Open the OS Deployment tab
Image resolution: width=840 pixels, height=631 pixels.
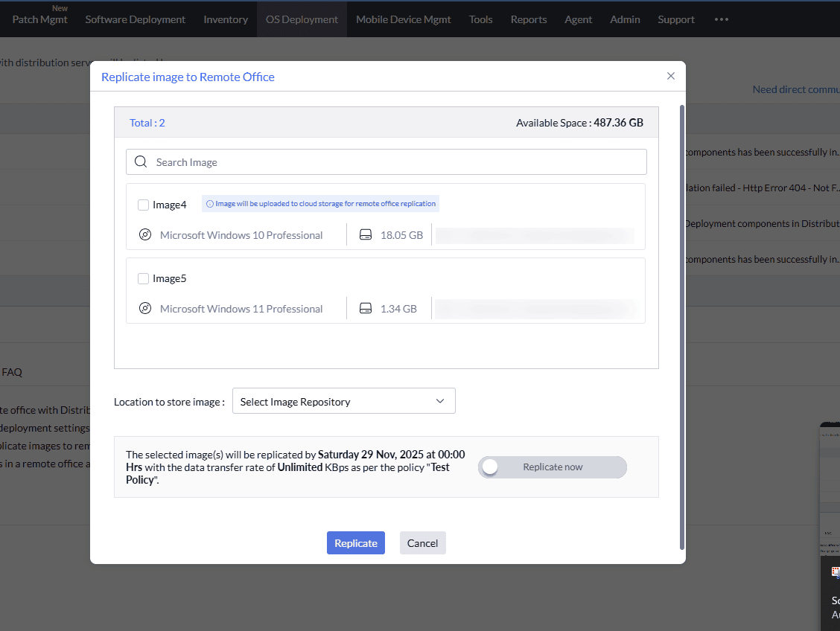tap(302, 19)
